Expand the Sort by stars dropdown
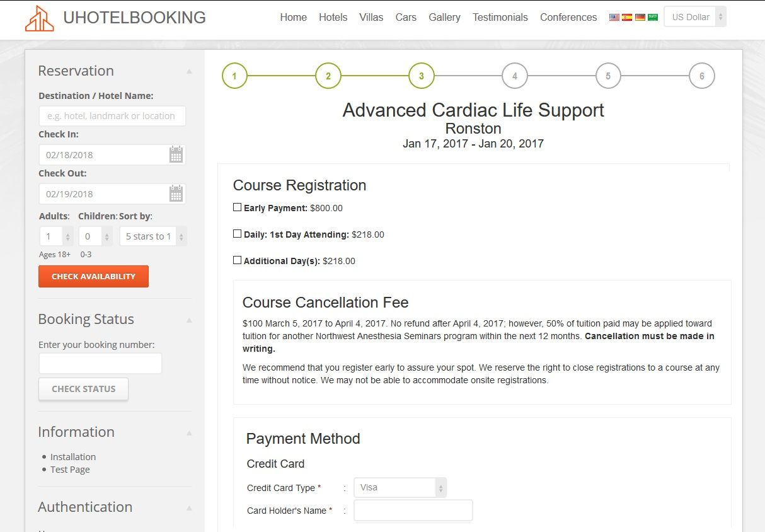This screenshot has height=532, width=765. click(x=153, y=236)
